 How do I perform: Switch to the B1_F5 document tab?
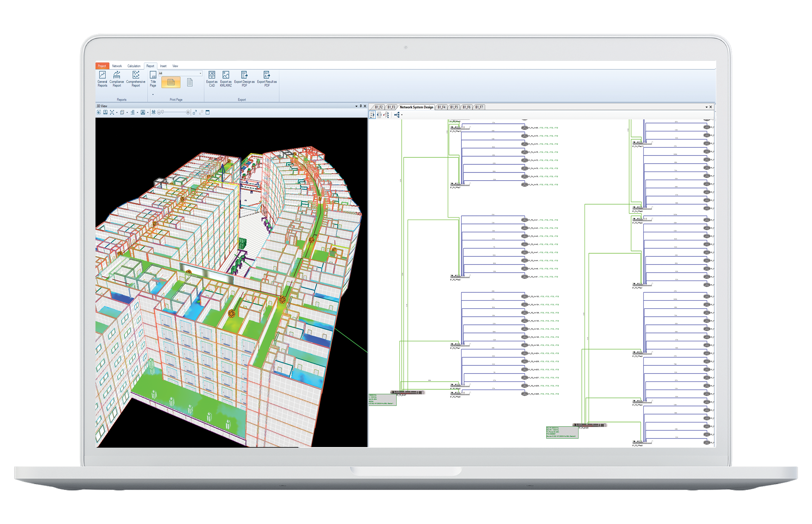(454, 107)
